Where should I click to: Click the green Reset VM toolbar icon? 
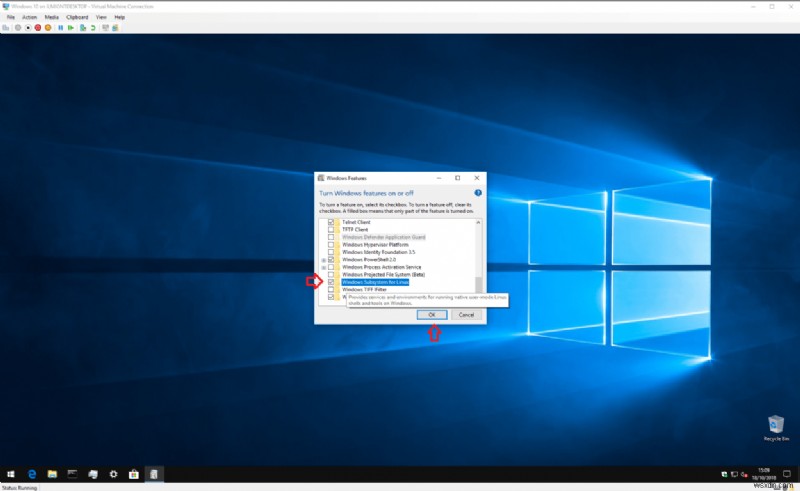[71, 28]
